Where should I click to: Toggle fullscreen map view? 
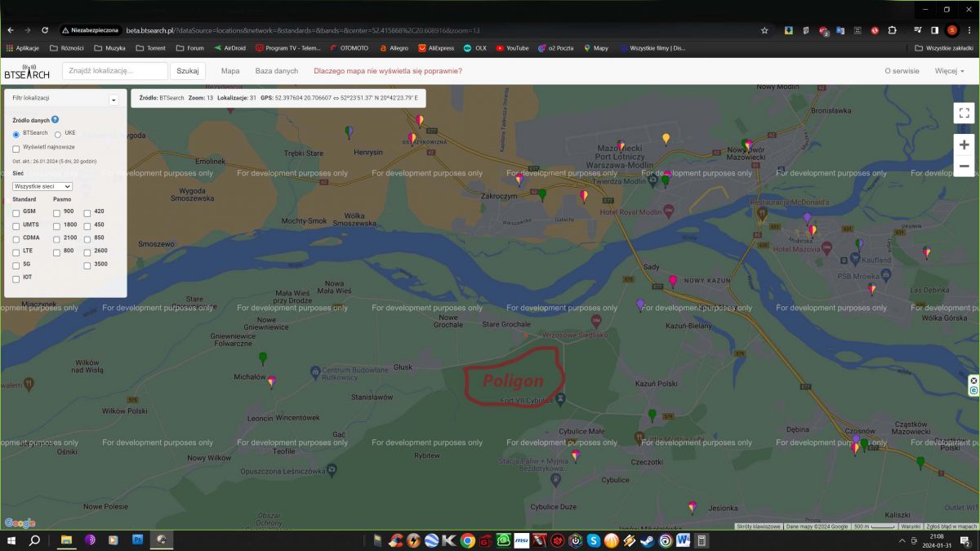964,113
